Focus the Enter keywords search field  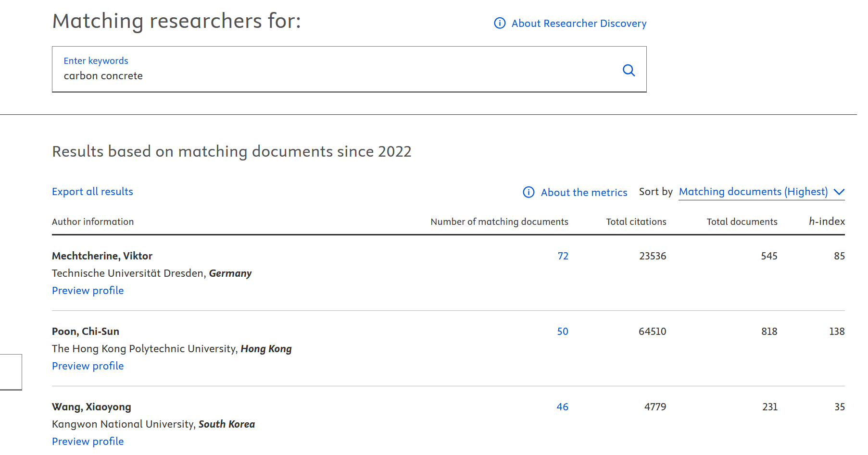(337, 75)
